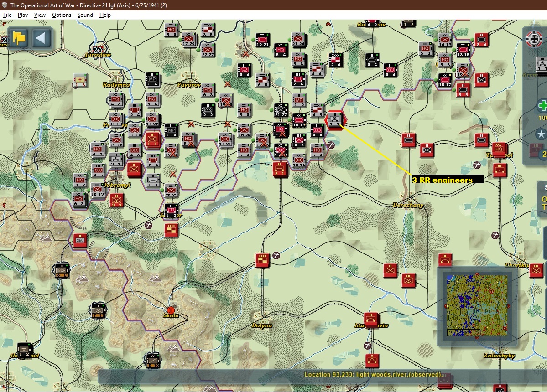
Task: Click the Berezhany town label
Action: (x=408, y=205)
